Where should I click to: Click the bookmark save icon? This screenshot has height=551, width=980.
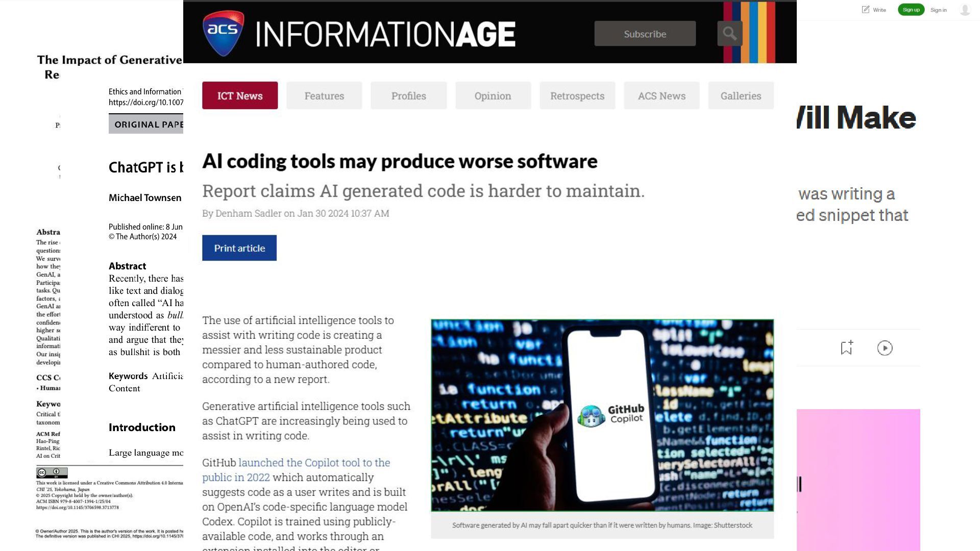click(x=846, y=348)
